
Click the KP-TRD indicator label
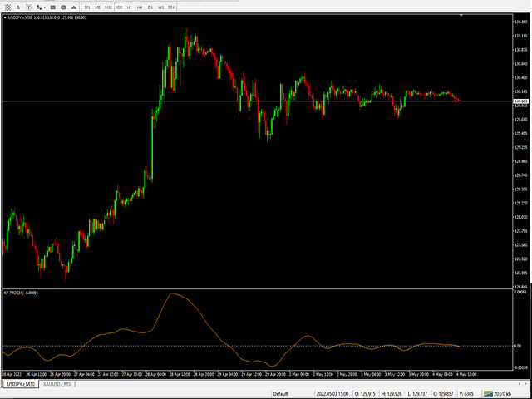click(x=22, y=293)
